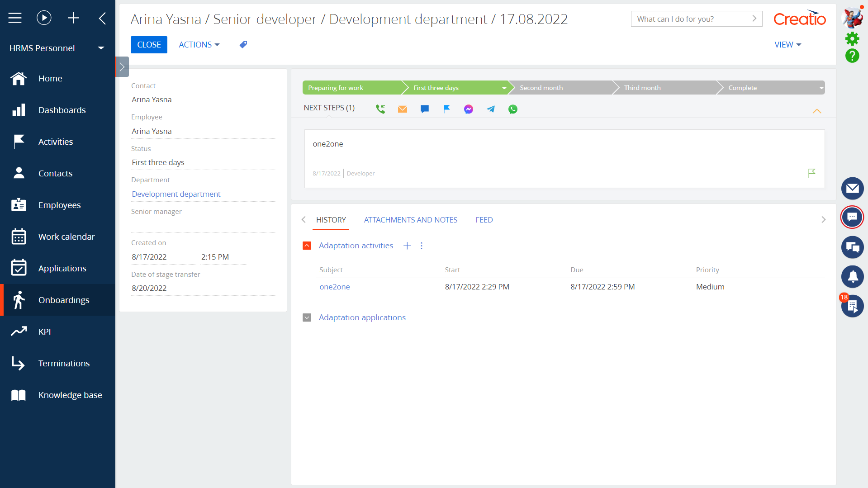
Task: Select the WhatsApp communication icon
Action: pyautogui.click(x=513, y=109)
